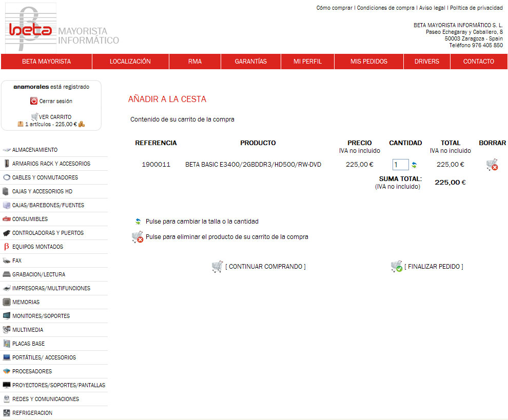Open the MEMORIAS category

pos(26,302)
